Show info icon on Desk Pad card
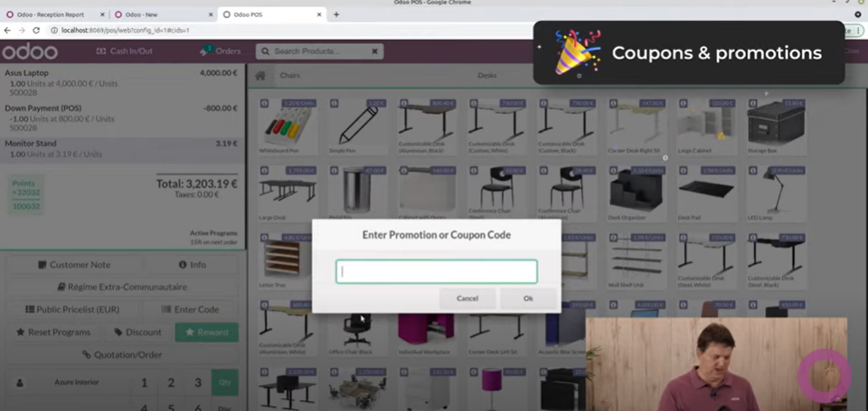The height and width of the screenshot is (411, 868). click(x=684, y=171)
